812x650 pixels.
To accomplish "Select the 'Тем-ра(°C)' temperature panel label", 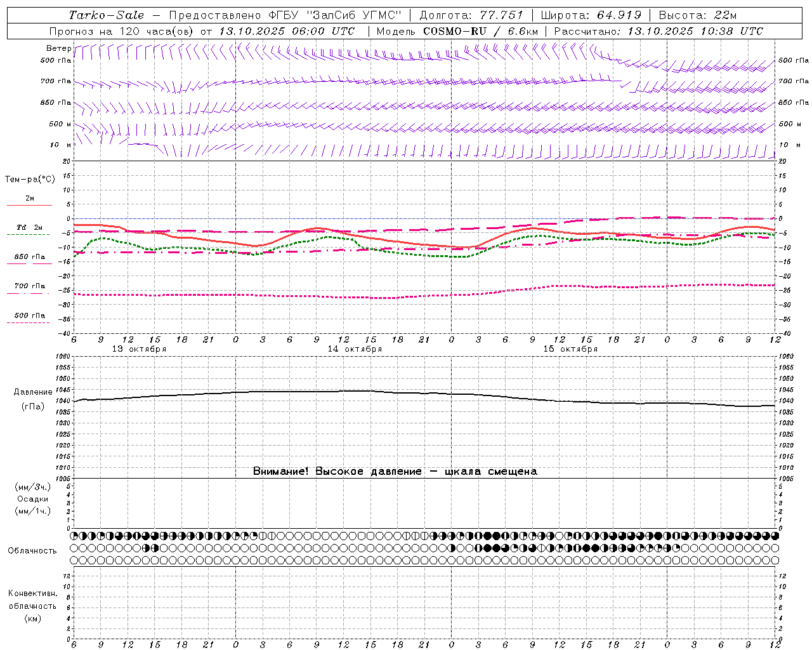I will pyautogui.click(x=30, y=180).
